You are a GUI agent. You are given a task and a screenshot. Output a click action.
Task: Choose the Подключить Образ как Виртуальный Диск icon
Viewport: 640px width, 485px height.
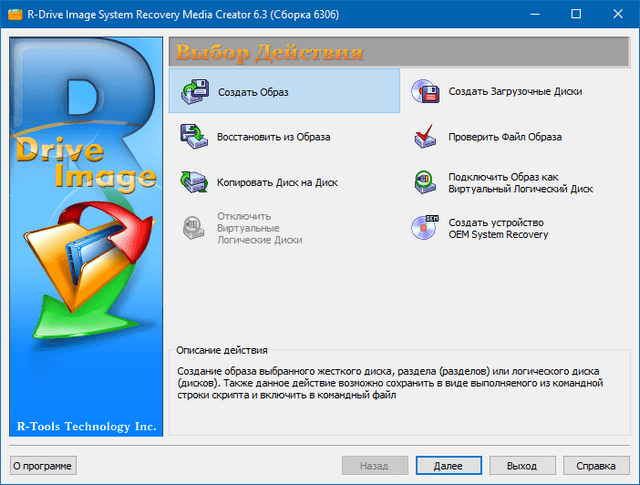click(424, 183)
